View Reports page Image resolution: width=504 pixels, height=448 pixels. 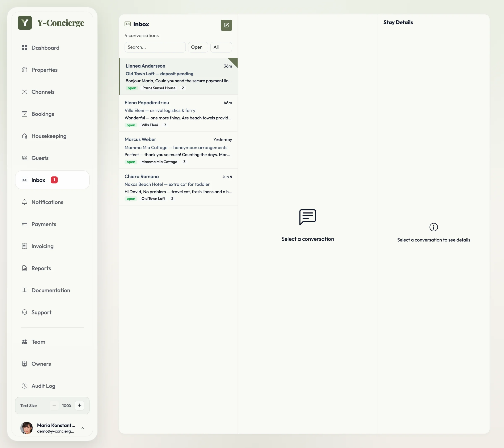coord(52,268)
